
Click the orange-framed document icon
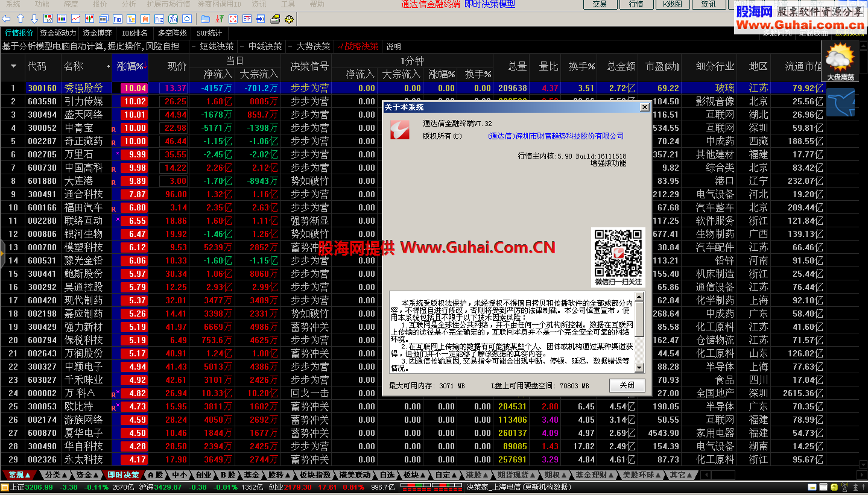tap(145, 19)
